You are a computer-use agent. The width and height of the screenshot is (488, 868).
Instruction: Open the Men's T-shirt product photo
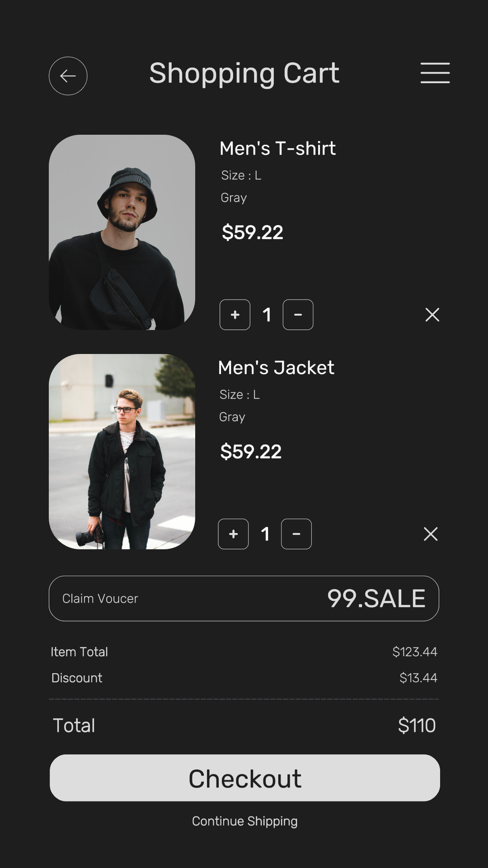pyautogui.click(x=122, y=232)
